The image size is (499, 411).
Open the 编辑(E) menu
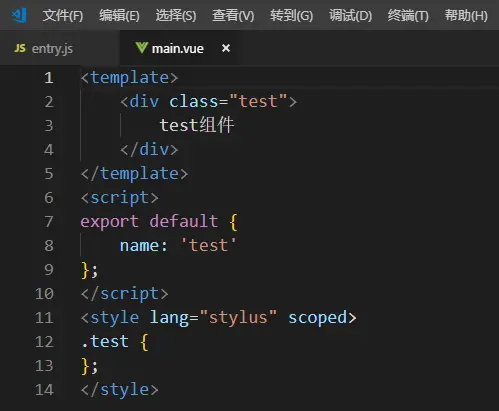coord(119,15)
